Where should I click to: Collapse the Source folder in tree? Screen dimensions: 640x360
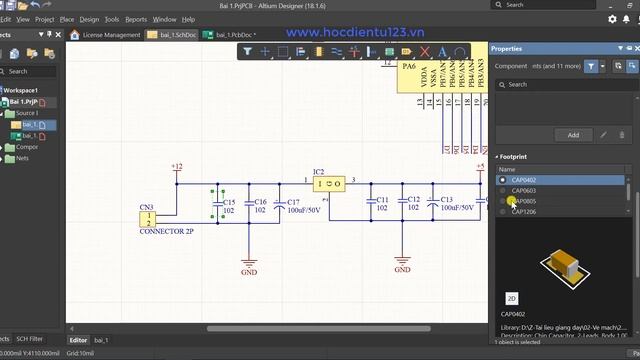click(x=2, y=113)
